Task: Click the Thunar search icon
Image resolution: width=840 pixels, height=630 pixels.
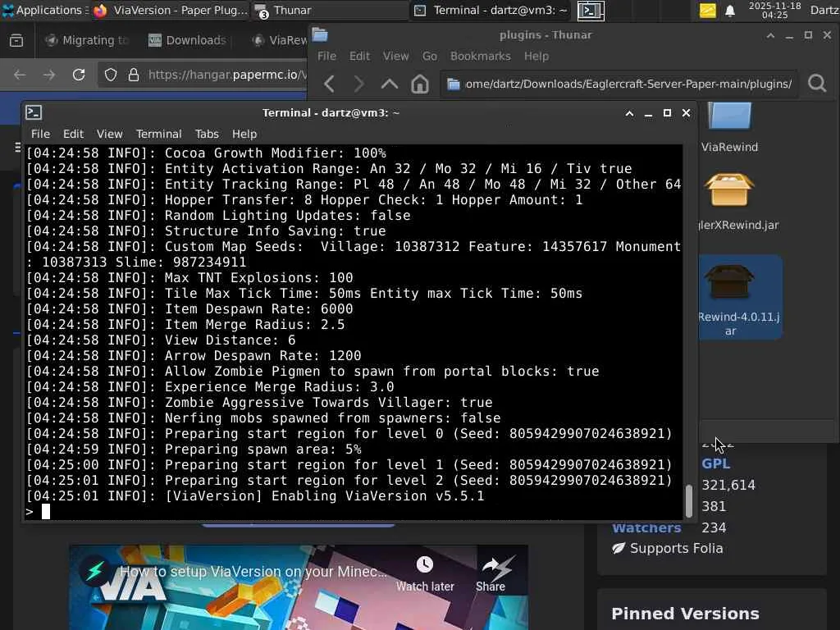Action: click(817, 84)
